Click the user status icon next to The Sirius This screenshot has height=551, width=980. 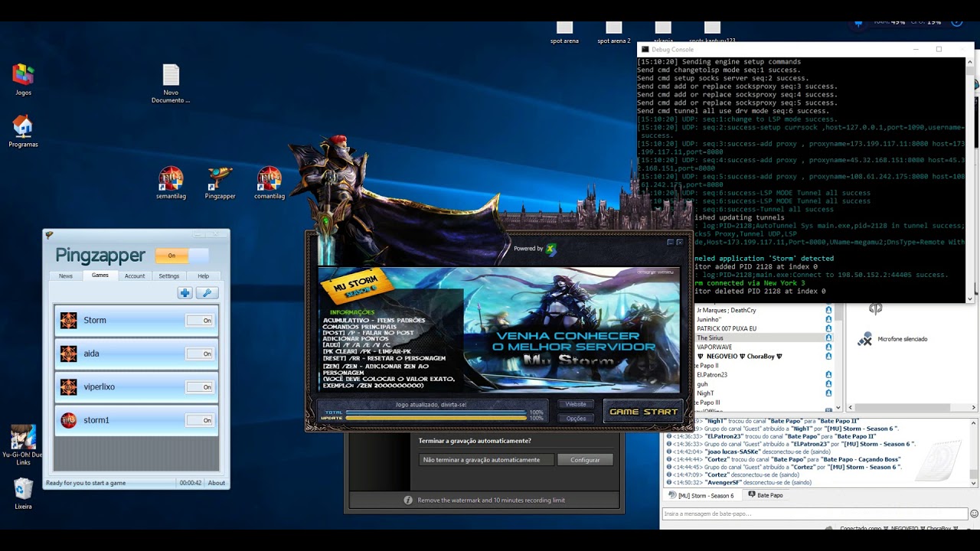tap(828, 337)
